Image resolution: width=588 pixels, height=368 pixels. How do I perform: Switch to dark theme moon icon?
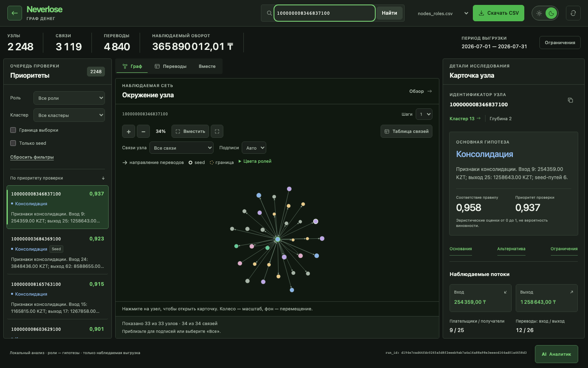[x=551, y=13]
